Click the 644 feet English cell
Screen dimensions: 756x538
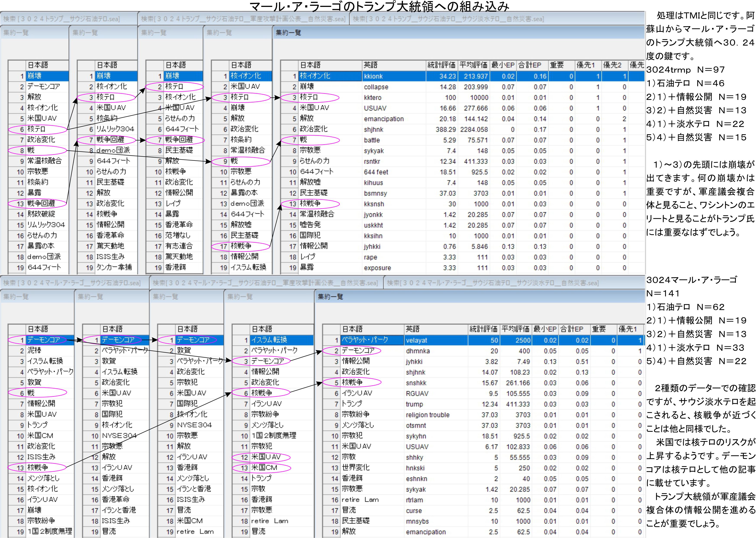pyautogui.click(x=376, y=172)
